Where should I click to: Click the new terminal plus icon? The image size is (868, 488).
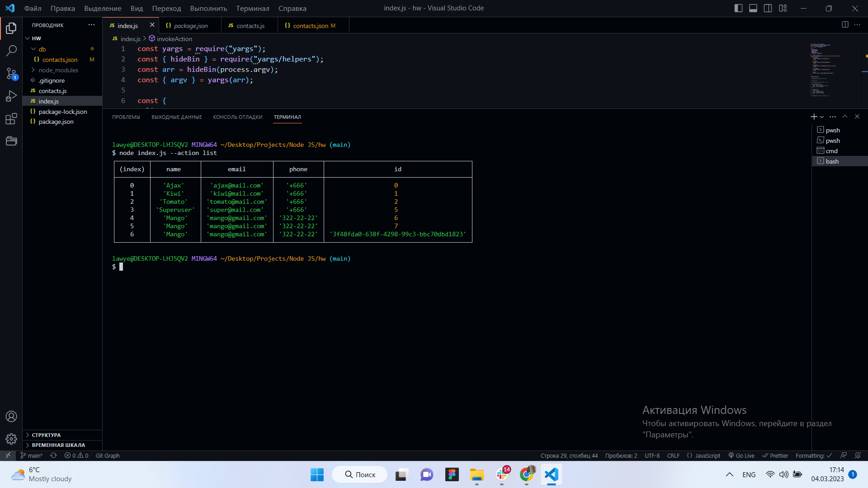[814, 117]
